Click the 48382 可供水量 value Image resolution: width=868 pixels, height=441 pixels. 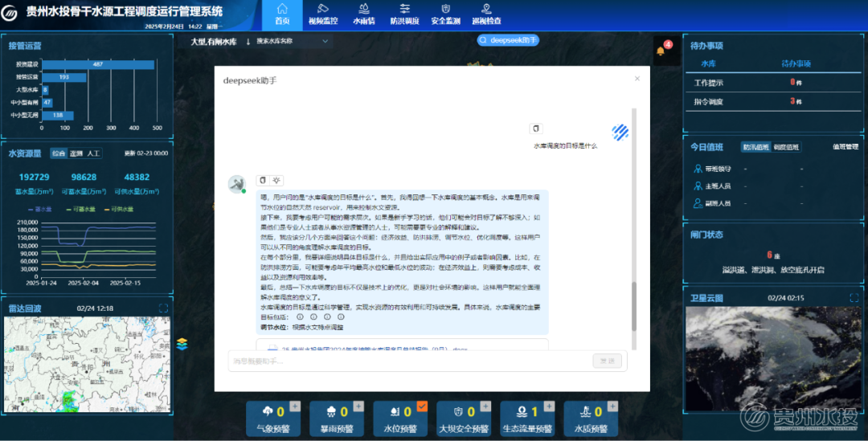coord(137,177)
